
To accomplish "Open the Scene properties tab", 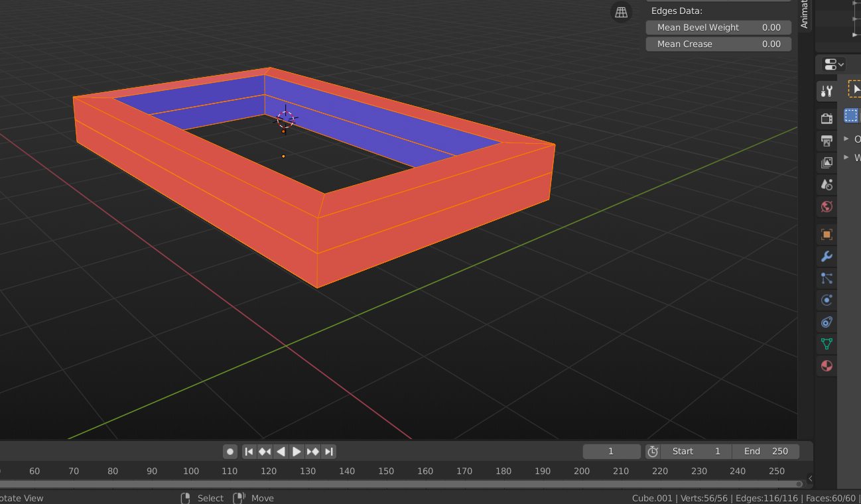I will pyautogui.click(x=827, y=184).
